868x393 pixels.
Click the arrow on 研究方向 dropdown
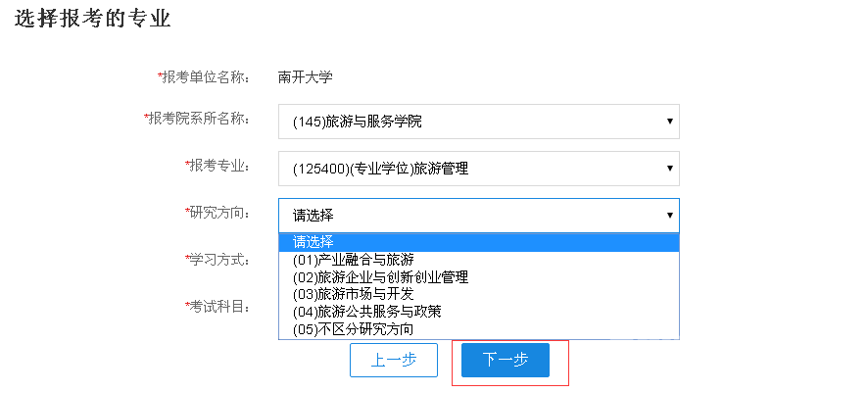(x=670, y=216)
